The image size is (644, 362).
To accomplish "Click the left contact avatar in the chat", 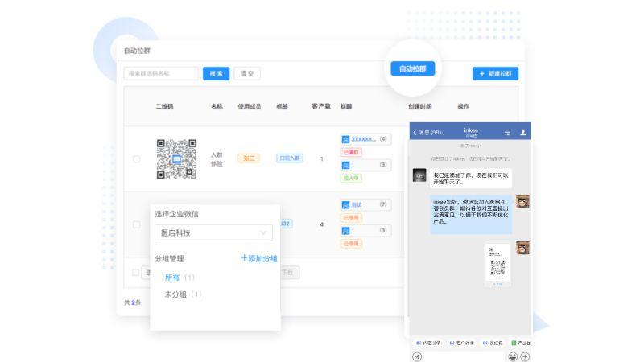I will coord(419,175).
